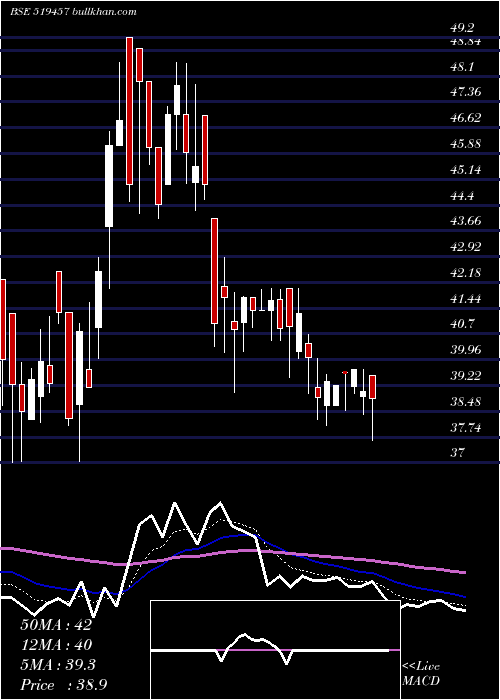Select the 38.48 price axis label
The width and height of the screenshot is (500, 700).
pyautogui.click(x=466, y=402)
